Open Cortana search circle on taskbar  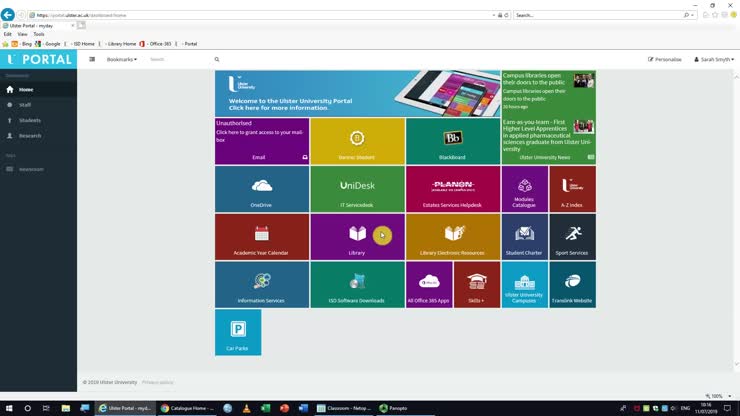tap(27, 408)
